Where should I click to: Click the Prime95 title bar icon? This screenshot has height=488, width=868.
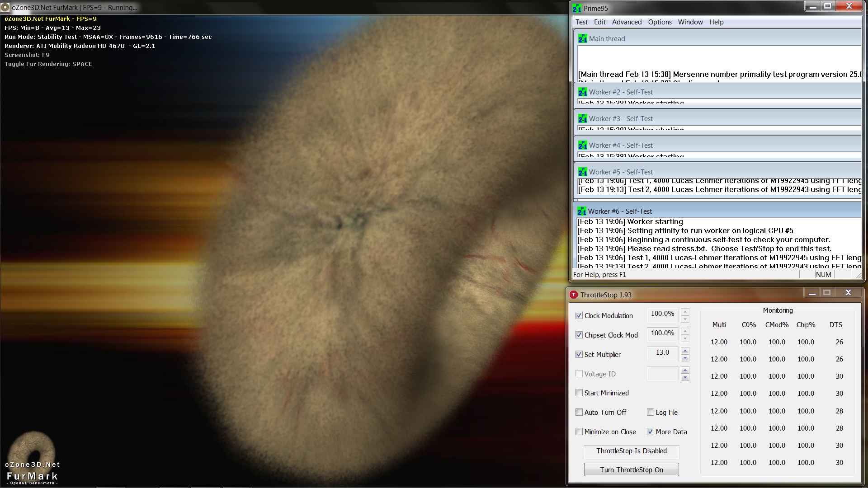pos(577,8)
